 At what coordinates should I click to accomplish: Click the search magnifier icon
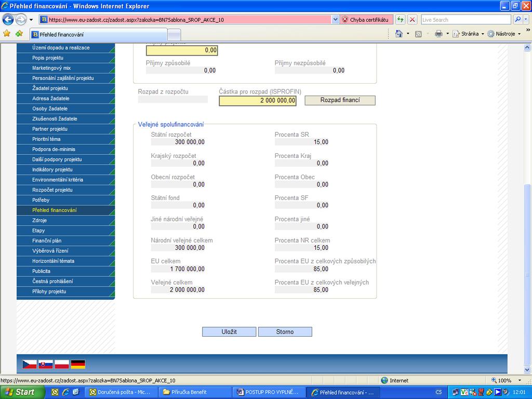coord(518,20)
